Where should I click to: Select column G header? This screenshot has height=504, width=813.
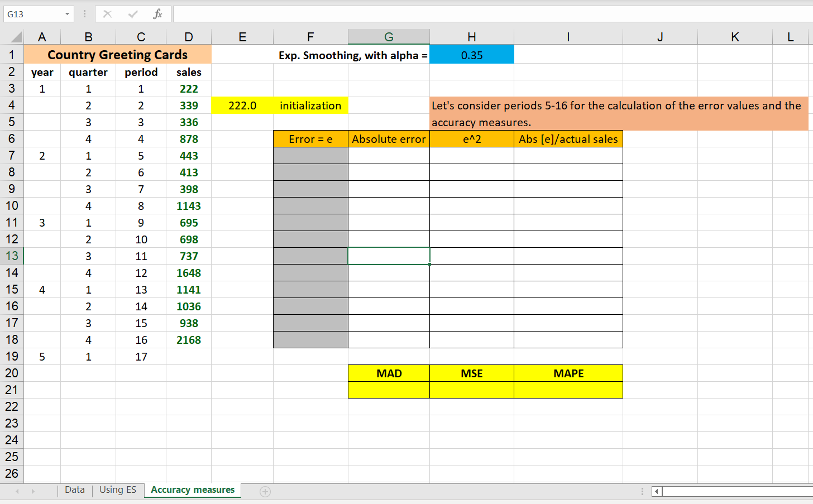point(389,37)
